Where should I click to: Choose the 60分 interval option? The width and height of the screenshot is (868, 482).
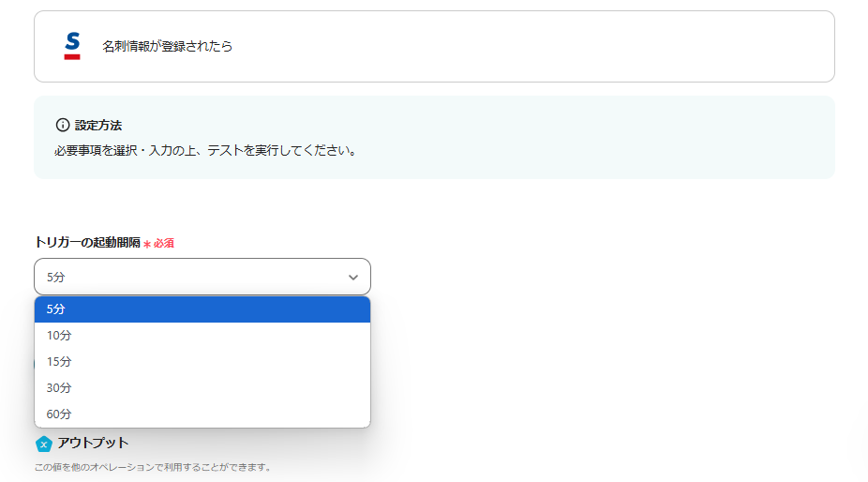pyautogui.click(x=202, y=414)
